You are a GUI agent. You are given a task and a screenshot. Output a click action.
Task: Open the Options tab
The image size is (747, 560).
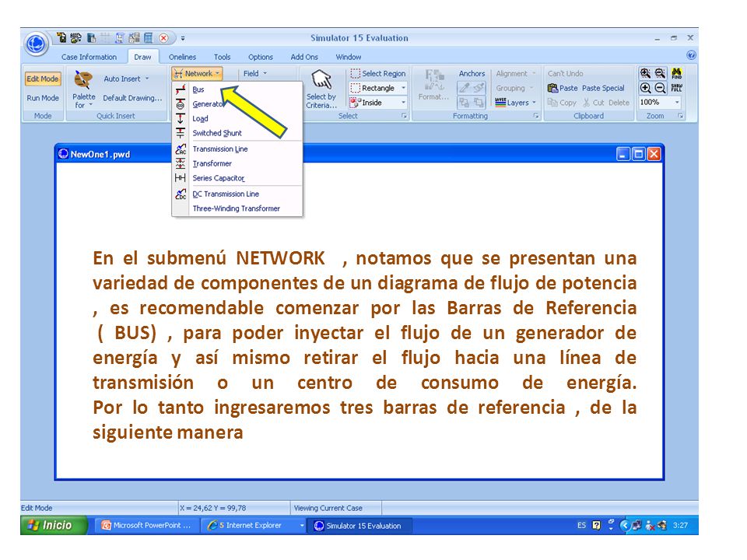point(261,57)
